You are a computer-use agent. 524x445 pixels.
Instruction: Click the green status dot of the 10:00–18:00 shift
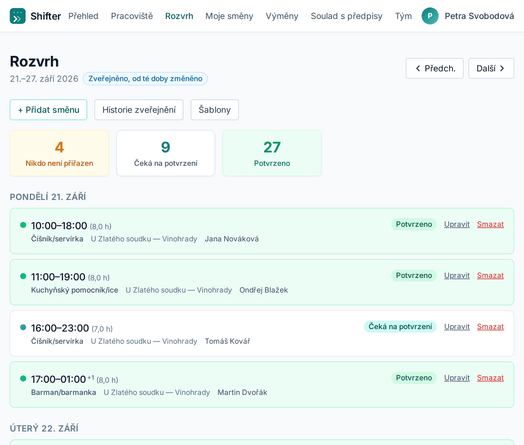coord(23,225)
